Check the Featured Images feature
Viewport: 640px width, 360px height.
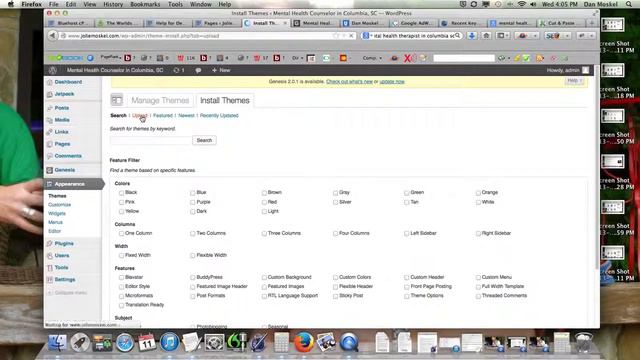[x=264, y=287]
